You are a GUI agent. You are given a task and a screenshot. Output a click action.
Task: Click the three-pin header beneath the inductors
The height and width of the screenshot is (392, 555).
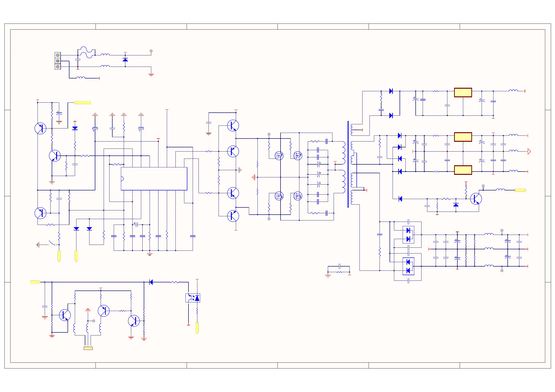point(88,348)
